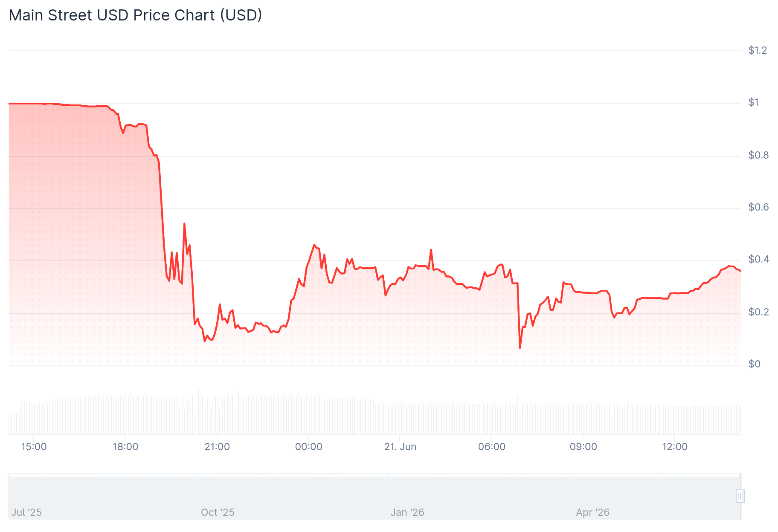Click the navigator range handle at right edge
This screenshot has height=532, width=778.
click(740, 496)
